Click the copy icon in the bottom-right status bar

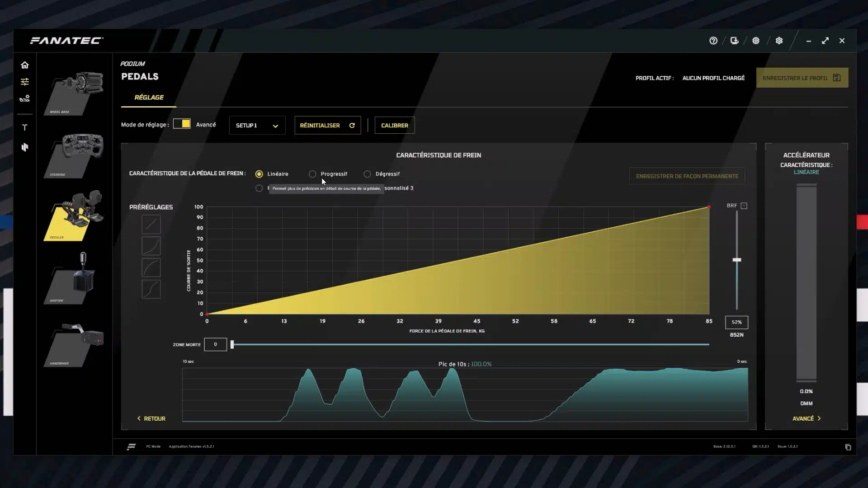click(x=848, y=447)
